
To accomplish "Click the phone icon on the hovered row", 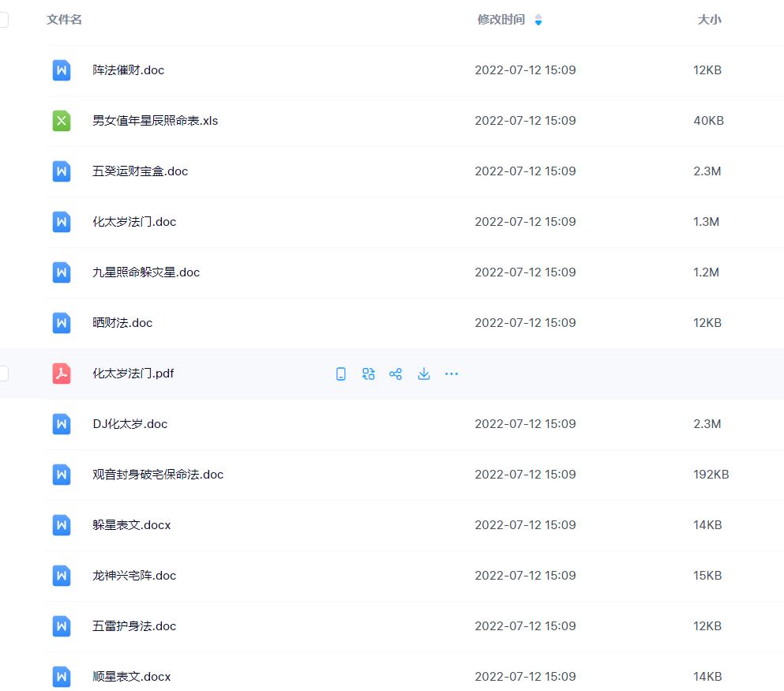I will pyautogui.click(x=341, y=374).
